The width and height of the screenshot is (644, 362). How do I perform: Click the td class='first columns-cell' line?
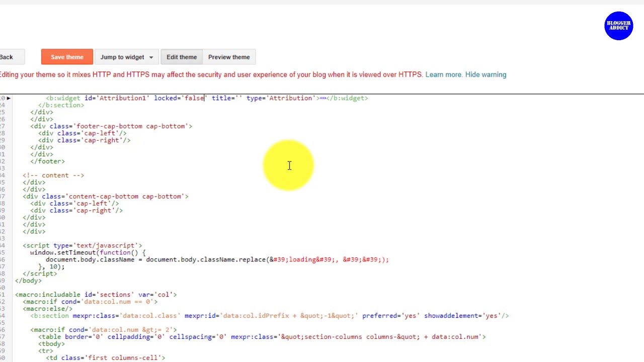(106, 358)
